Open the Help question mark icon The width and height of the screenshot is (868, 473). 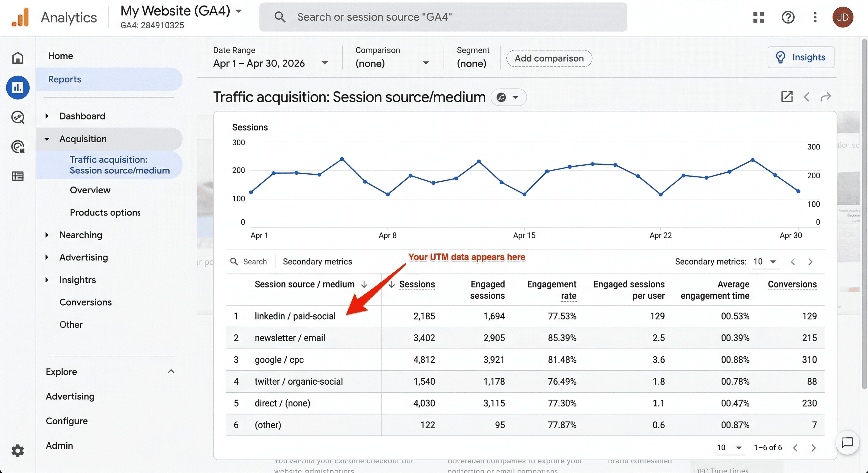coord(788,17)
